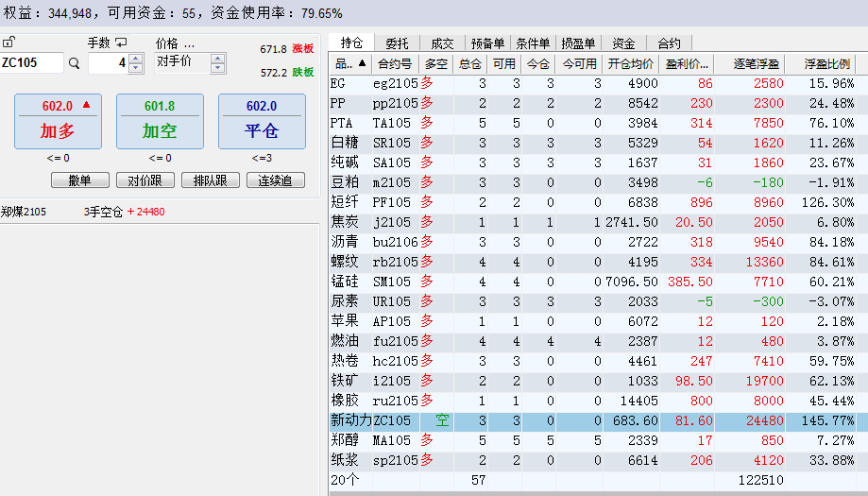Screen dimensions: 868x496
Task: Click the sort arrow in the 品.. column header
Action: [x=362, y=63]
